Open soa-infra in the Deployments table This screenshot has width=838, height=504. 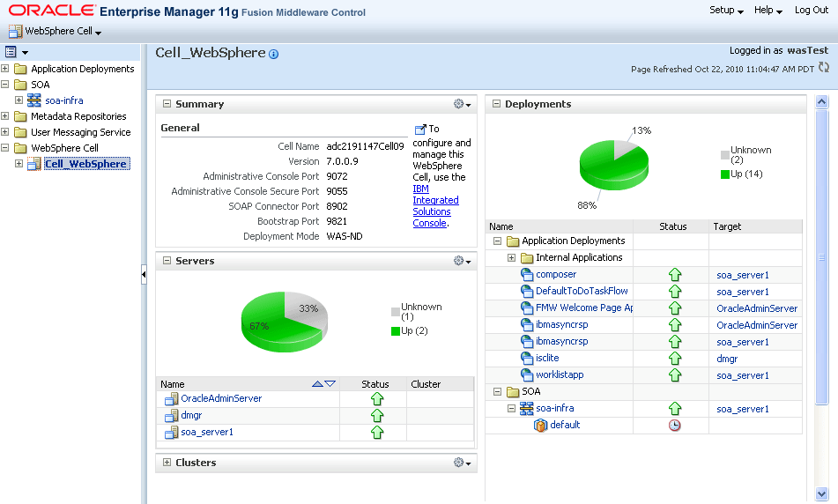[x=555, y=408]
